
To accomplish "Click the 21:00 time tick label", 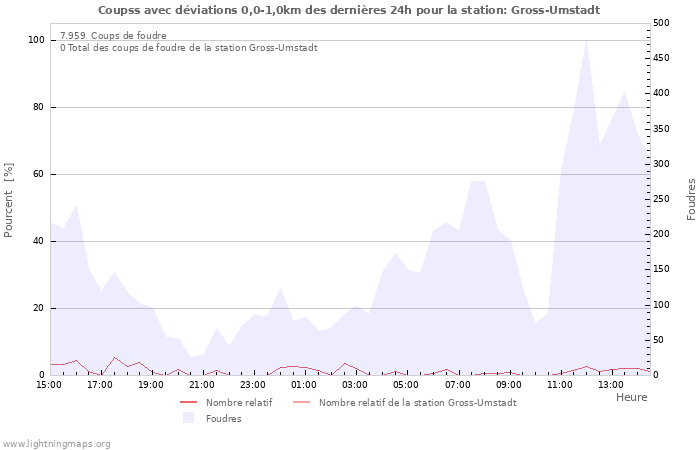I will [202, 385].
